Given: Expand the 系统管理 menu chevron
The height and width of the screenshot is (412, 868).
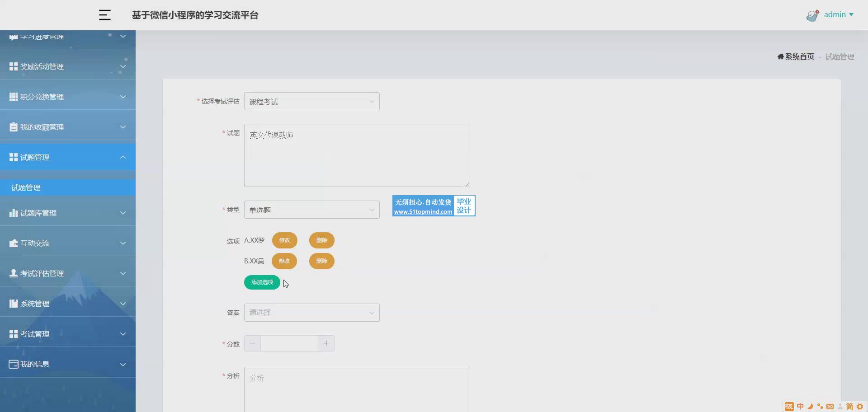Looking at the screenshot, I should (123, 304).
